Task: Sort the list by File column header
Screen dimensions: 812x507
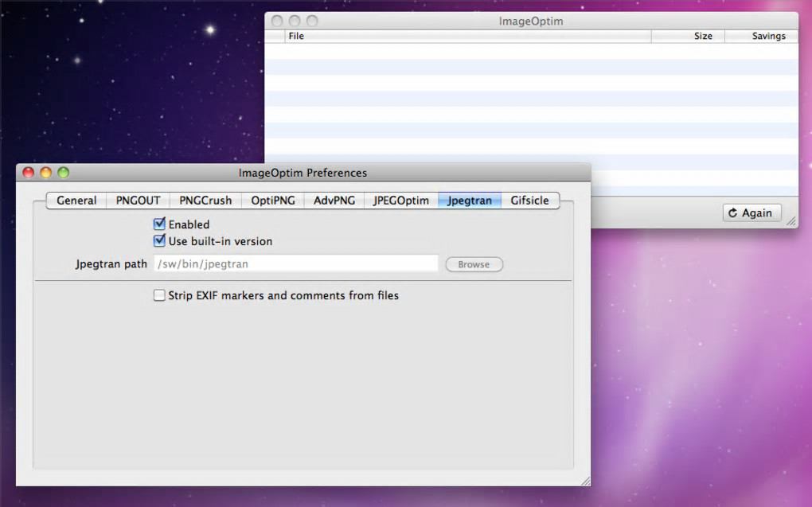Action: point(467,36)
